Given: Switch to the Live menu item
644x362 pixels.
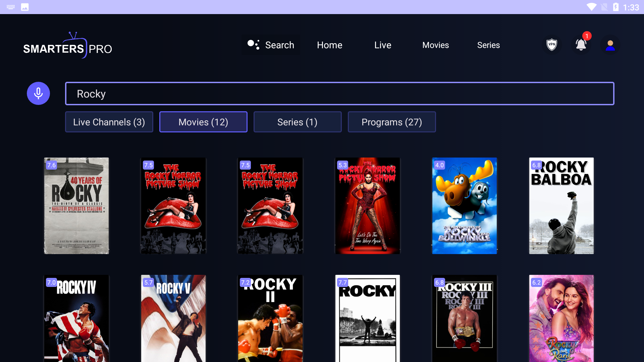Looking at the screenshot, I should [383, 45].
